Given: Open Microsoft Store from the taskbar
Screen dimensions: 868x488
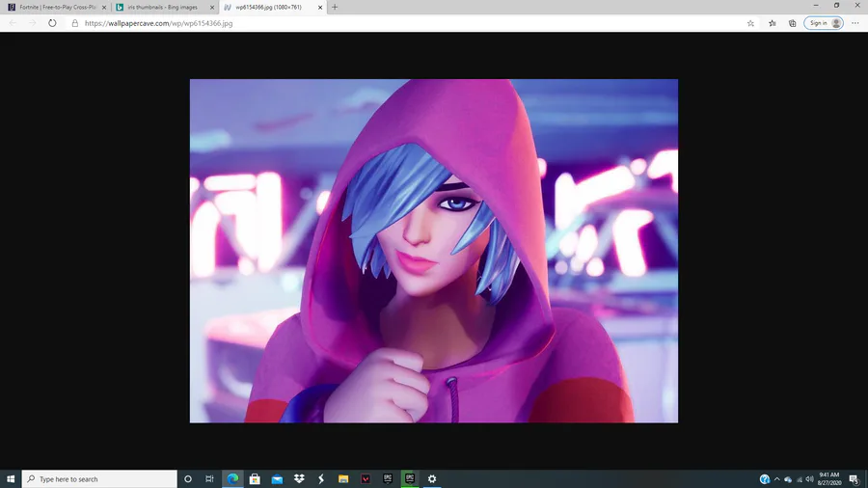Looking at the screenshot, I should [x=255, y=478].
